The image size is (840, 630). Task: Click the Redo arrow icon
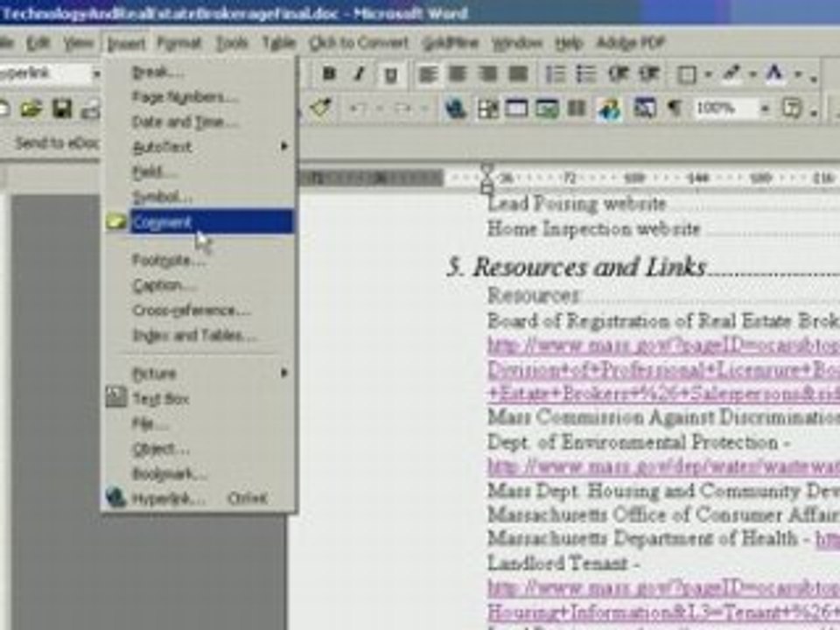pyautogui.click(x=402, y=109)
